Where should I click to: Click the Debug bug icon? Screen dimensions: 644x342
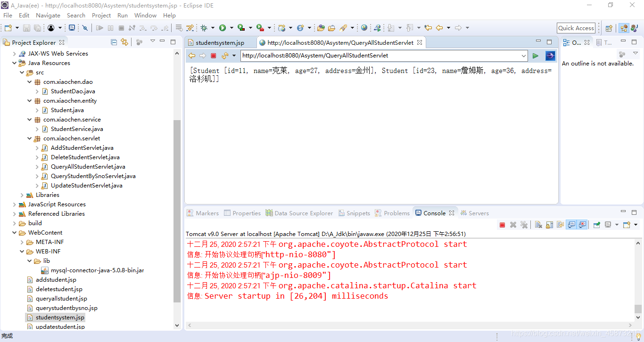click(x=204, y=28)
